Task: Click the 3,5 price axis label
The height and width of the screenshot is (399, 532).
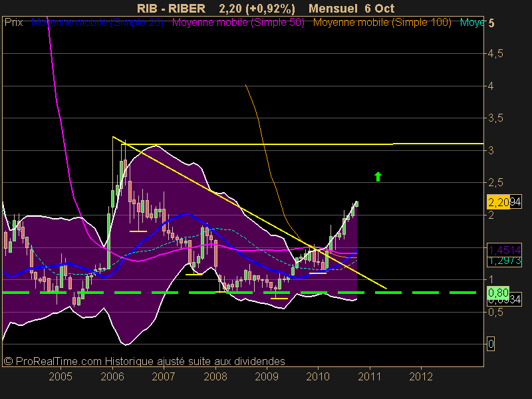Action: (x=495, y=118)
